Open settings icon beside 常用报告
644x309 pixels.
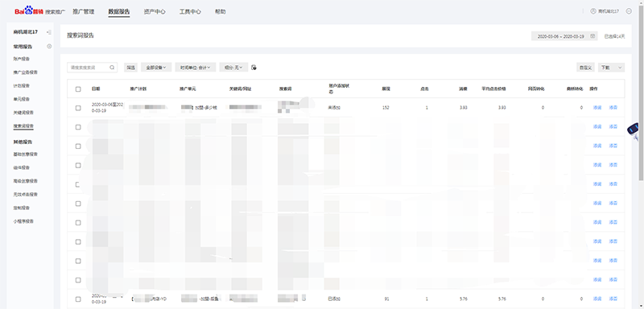(x=49, y=47)
